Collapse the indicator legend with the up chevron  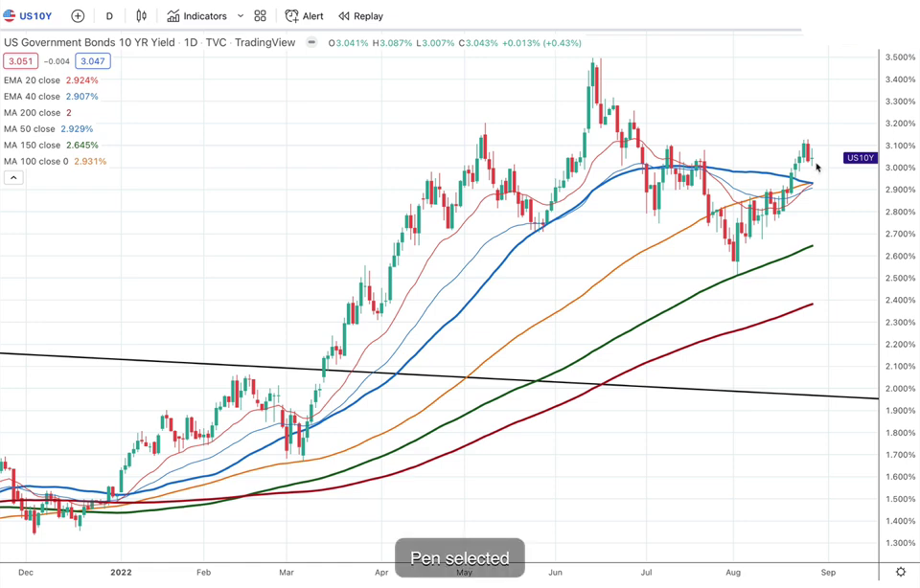[x=13, y=177]
